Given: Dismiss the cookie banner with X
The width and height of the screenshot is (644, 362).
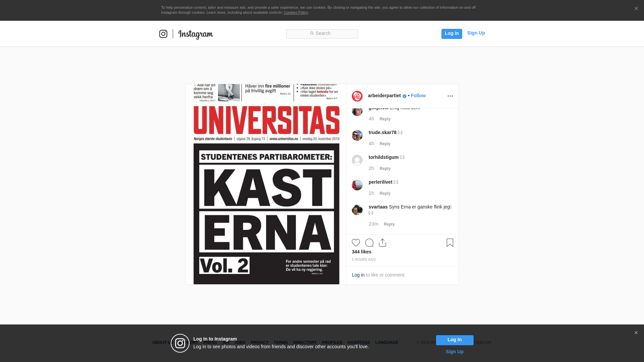Looking at the screenshot, I should point(636,9).
